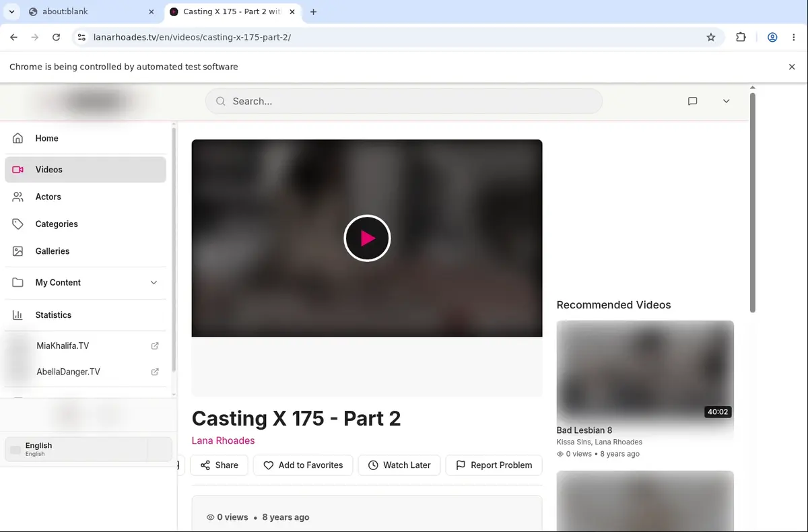The image size is (808, 532).
Task: Open the Chrome three-dot menu
Action: (x=794, y=37)
